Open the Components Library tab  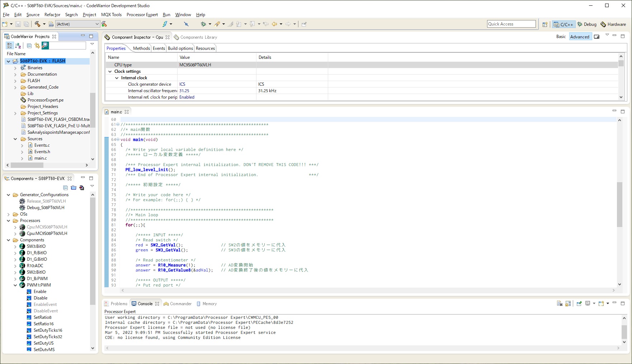196,37
